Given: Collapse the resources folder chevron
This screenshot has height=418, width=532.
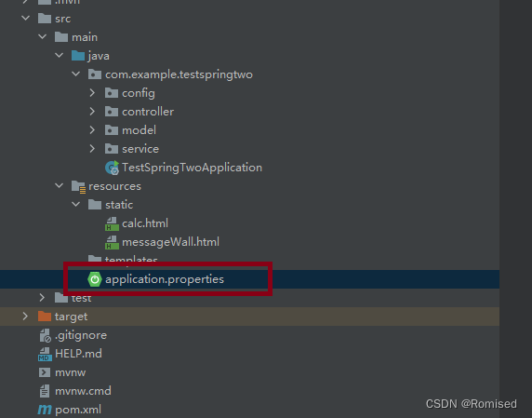Looking at the screenshot, I should coord(59,185).
